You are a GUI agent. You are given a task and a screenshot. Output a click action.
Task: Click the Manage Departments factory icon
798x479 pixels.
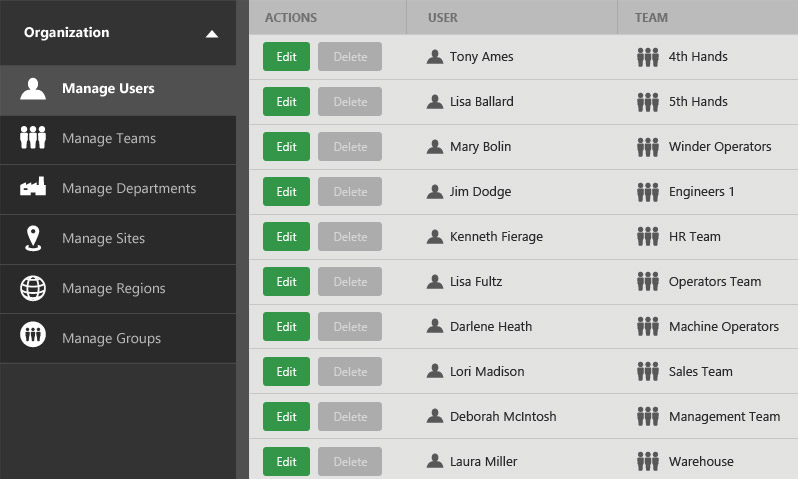(x=33, y=188)
